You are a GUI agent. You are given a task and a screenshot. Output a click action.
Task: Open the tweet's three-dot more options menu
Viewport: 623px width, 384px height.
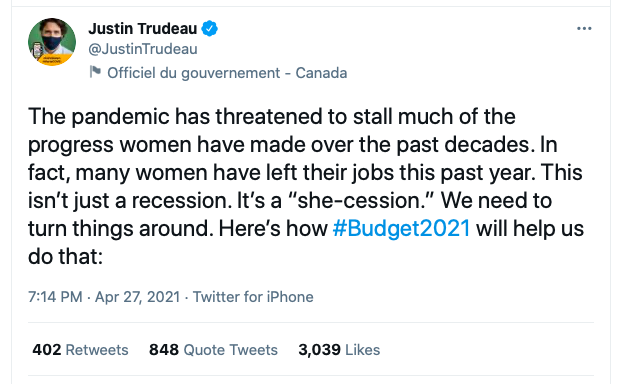point(584,29)
